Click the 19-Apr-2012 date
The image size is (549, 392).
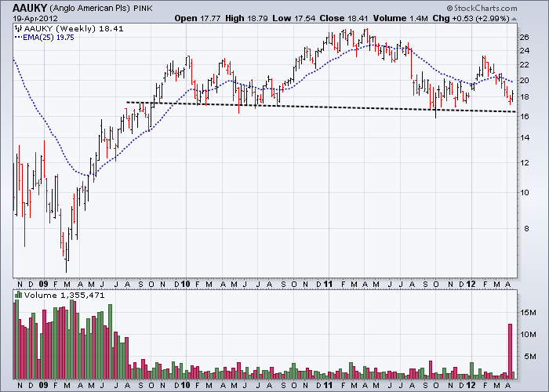tap(35, 19)
